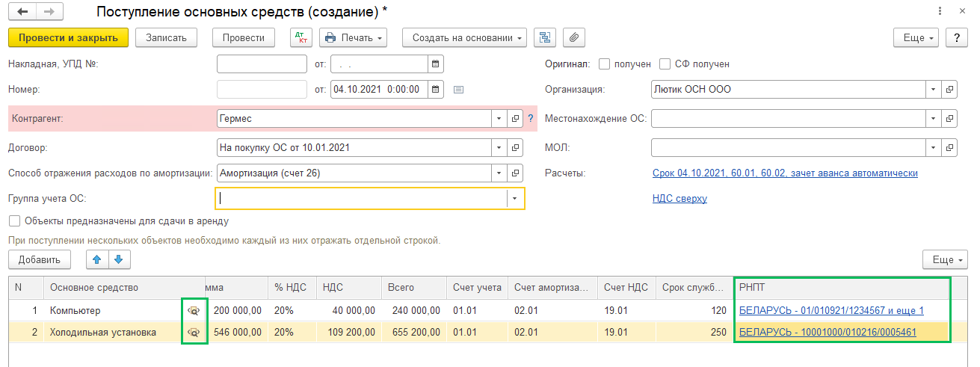Image resolution: width=980 pixels, height=367 pixels.
Task: Open МОЛ record icon
Action: pyautogui.click(x=950, y=147)
